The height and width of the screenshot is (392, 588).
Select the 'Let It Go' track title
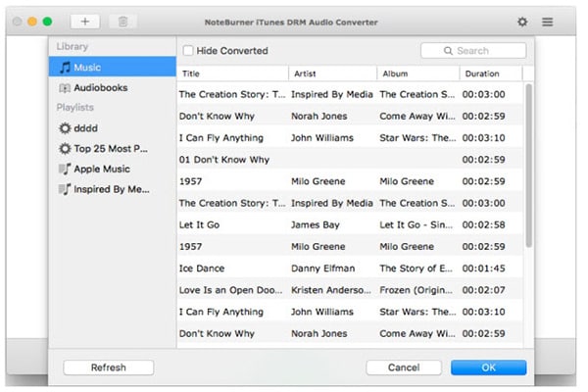(199, 225)
